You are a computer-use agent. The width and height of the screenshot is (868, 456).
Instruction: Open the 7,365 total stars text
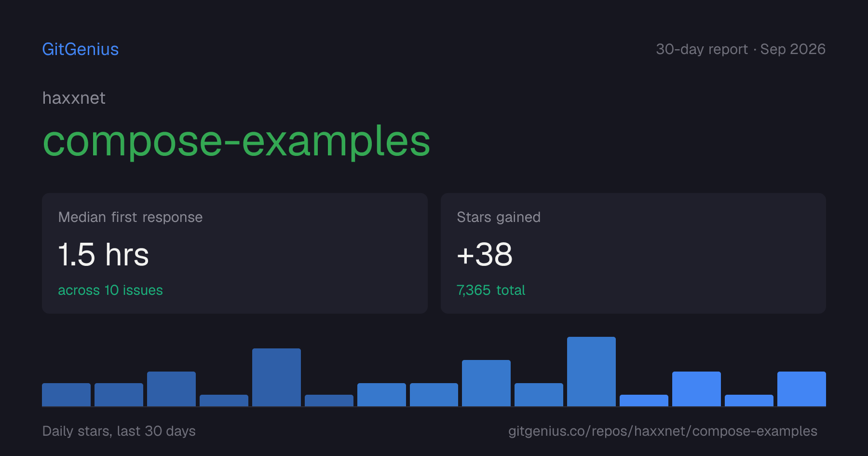pyautogui.click(x=491, y=290)
